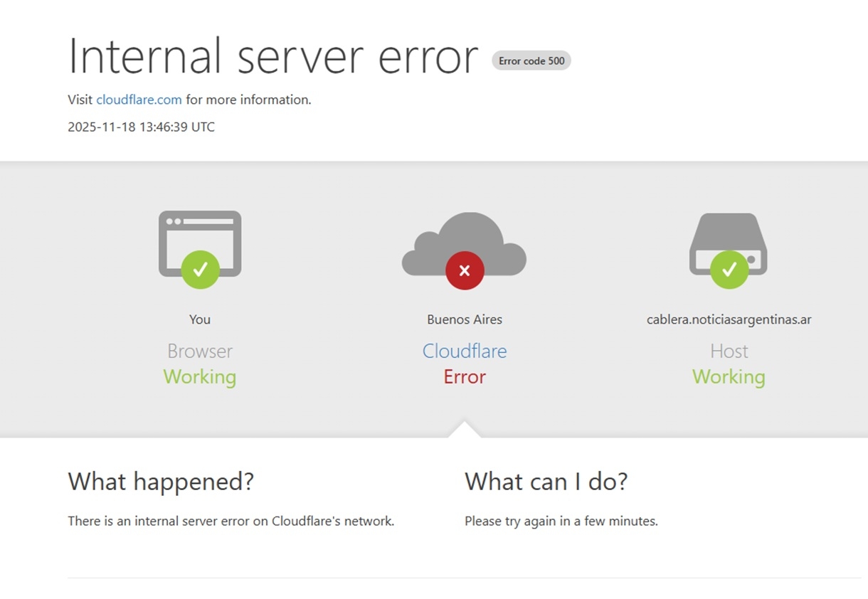Screen dimensions: 868x599
Task: Click the 2025-11-18 UTC timestamp
Action: pyautogui.click(x=141, y=127)
